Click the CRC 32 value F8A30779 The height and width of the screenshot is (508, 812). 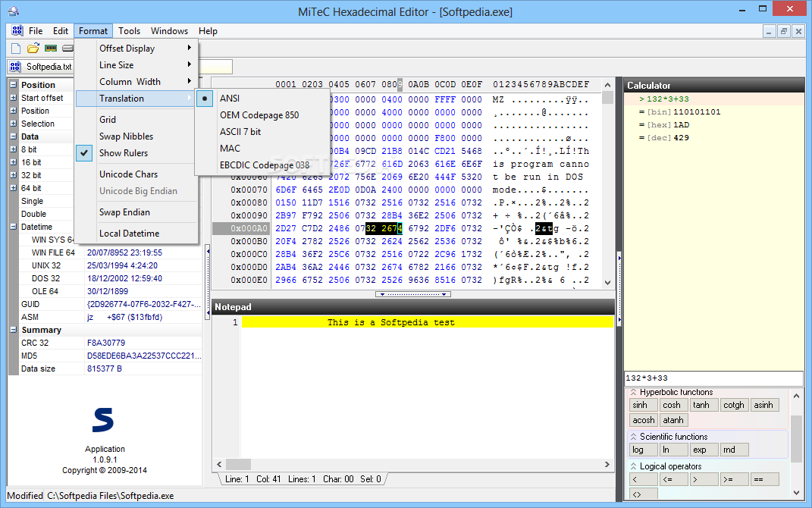tap(105, 343)
